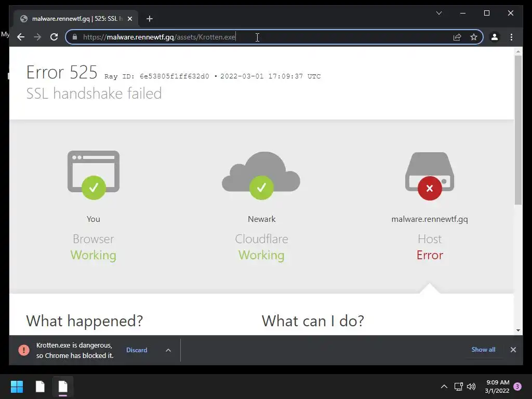View site info via the lock icon

coord(75,37)
